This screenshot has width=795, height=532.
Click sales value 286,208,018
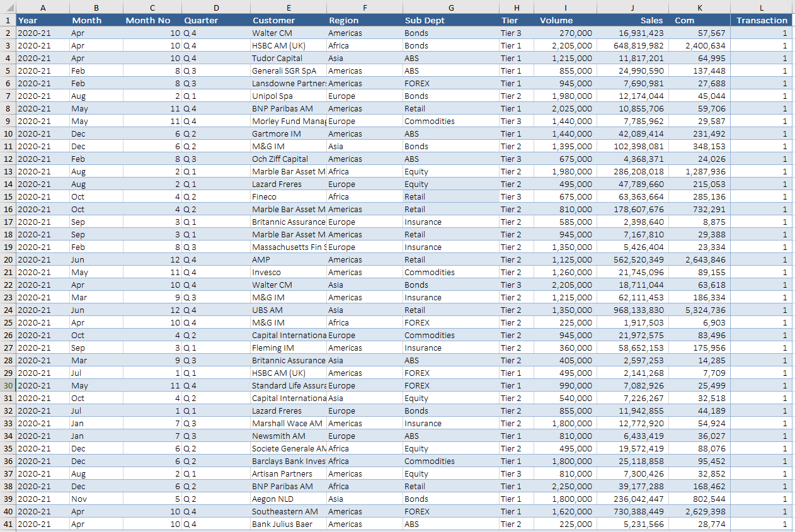point(632,171)
